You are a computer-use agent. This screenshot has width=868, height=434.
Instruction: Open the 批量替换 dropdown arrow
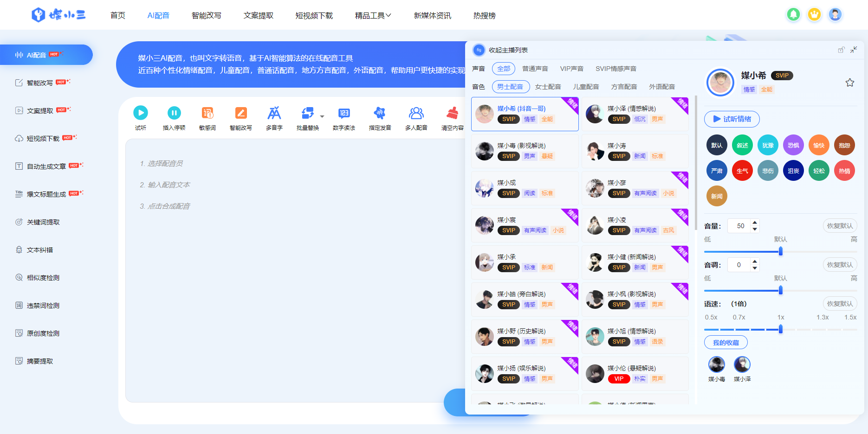[x=322, y=116]
